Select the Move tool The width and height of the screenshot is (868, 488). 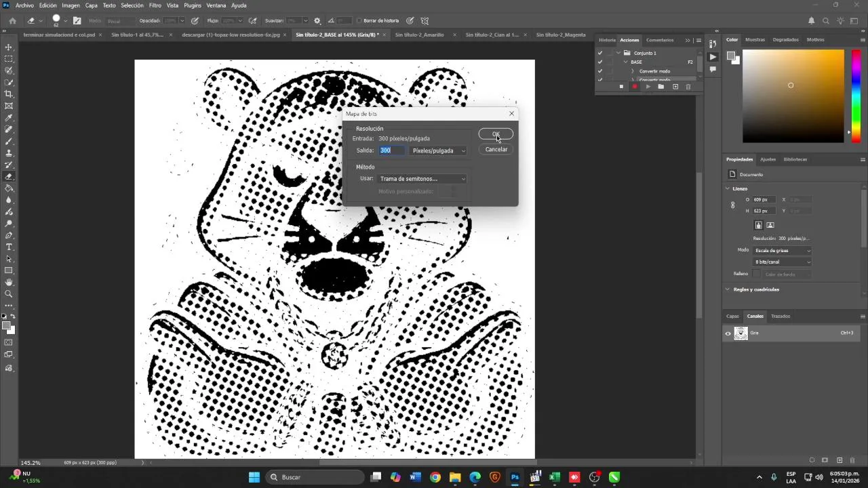pyautogui.click(x=9, y=47)
